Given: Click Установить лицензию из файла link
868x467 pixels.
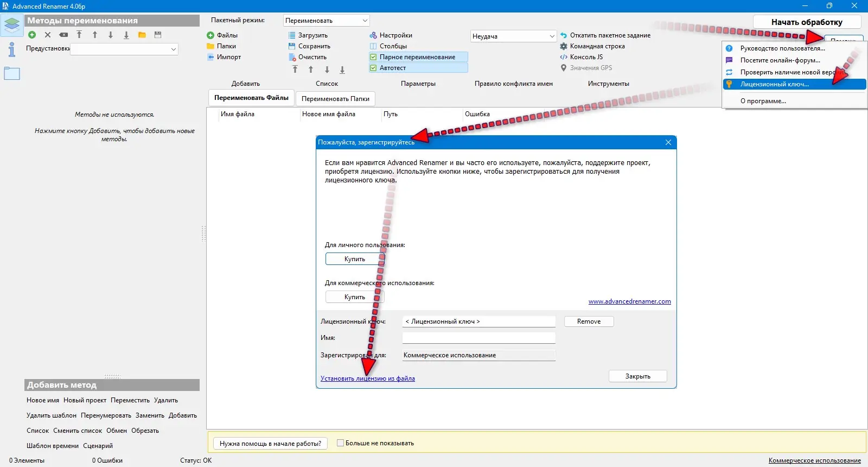Looking at the screenshot, I should click(368, 378).
